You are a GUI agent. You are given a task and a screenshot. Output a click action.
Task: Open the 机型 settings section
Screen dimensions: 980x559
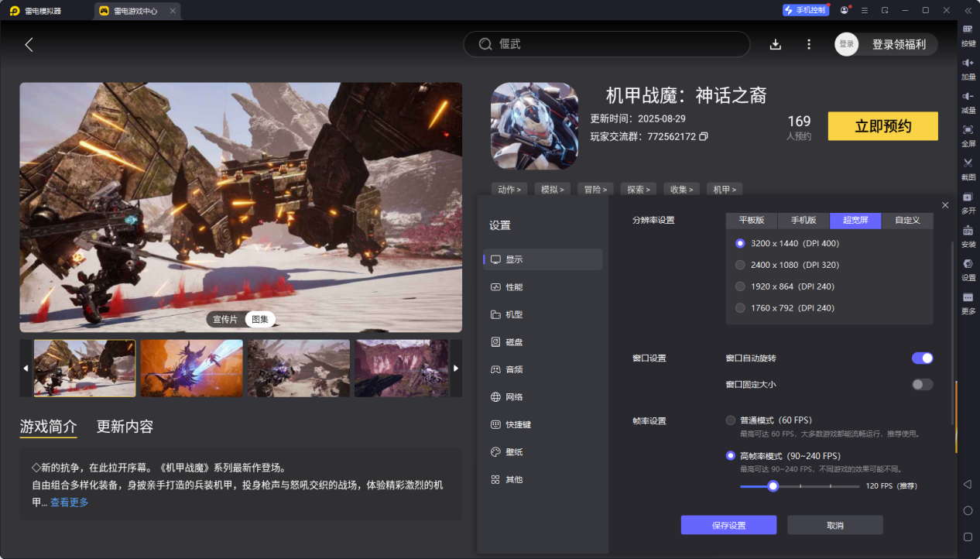point(543,315)
